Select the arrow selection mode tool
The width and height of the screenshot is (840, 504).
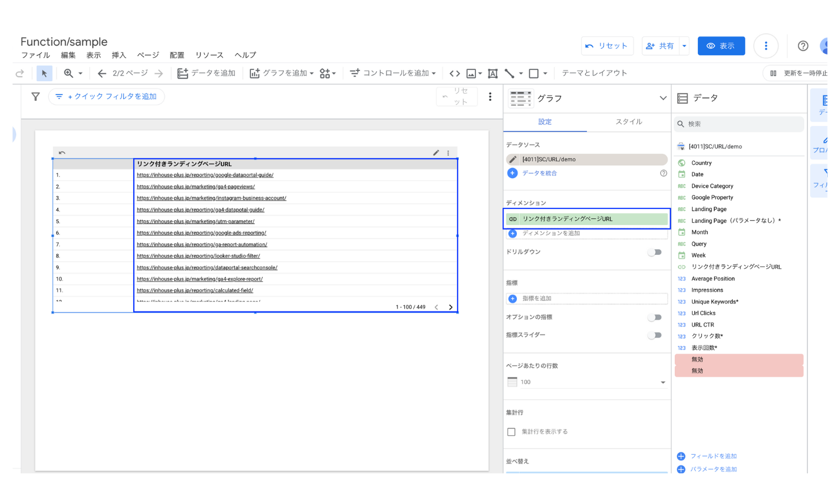44,73
